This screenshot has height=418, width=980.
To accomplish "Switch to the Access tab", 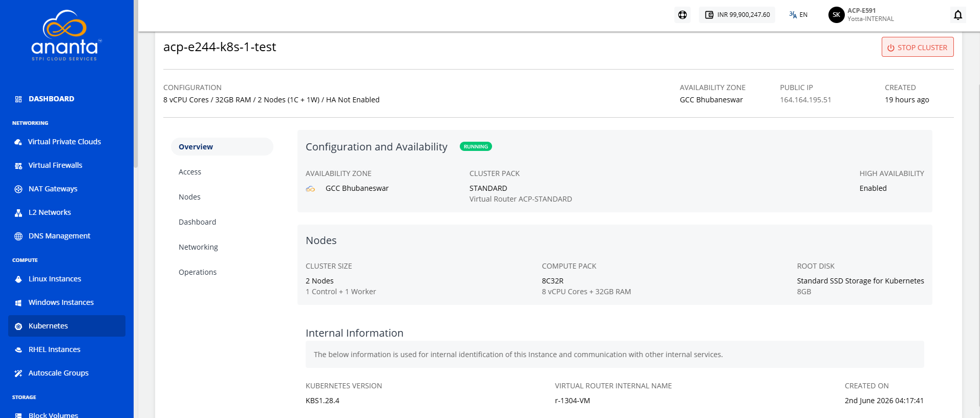I will [190, 172].
